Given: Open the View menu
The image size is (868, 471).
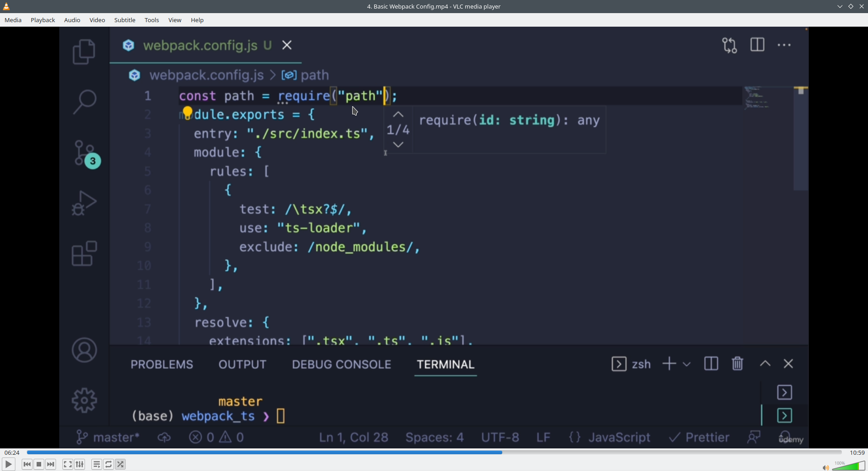Looking at the screenshot, I should point(175,20).
